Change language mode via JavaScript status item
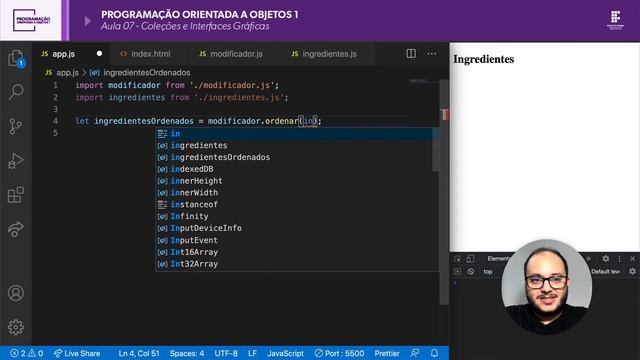This screenshot has width=640, height=360. pos(285,353)
